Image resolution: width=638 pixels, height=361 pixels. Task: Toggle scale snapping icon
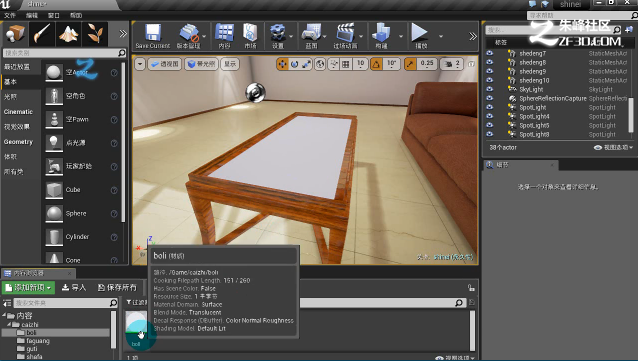(410, 64)
